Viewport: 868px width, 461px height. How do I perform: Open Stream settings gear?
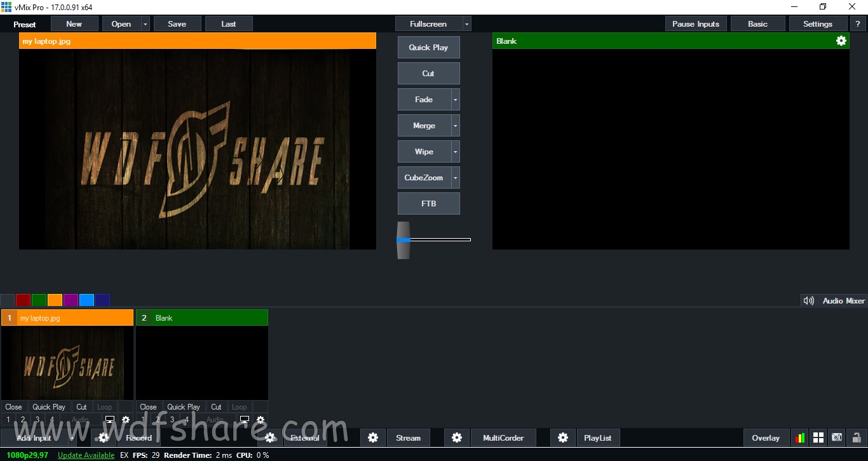click(373, 438)
